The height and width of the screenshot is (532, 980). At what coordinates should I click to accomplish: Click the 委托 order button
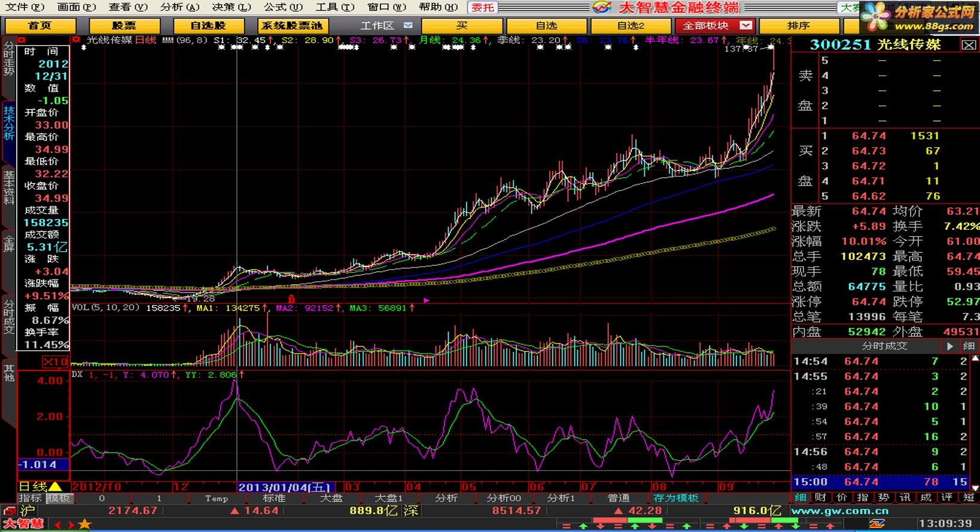click(x=482, y=7)
